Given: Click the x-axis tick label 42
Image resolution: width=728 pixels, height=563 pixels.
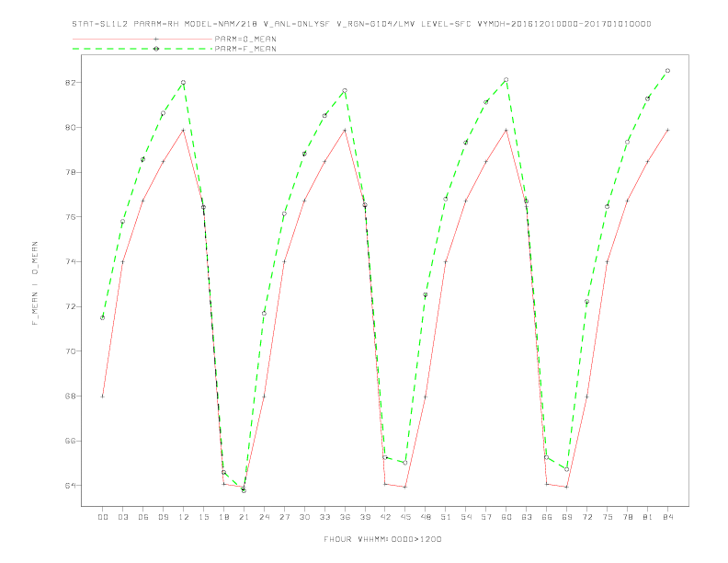Looking at the screenshot, I should pyautogui.click(x=385, y=517).
